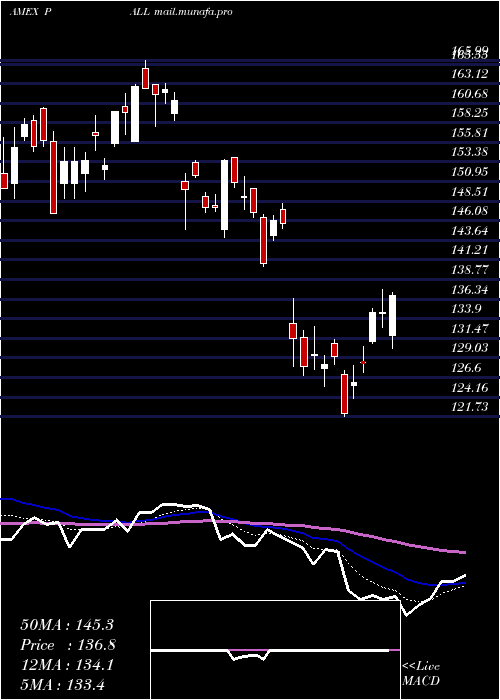The image size is (500, 700).
Task: Click the 155.81 price level label
Action: point(470,133)
